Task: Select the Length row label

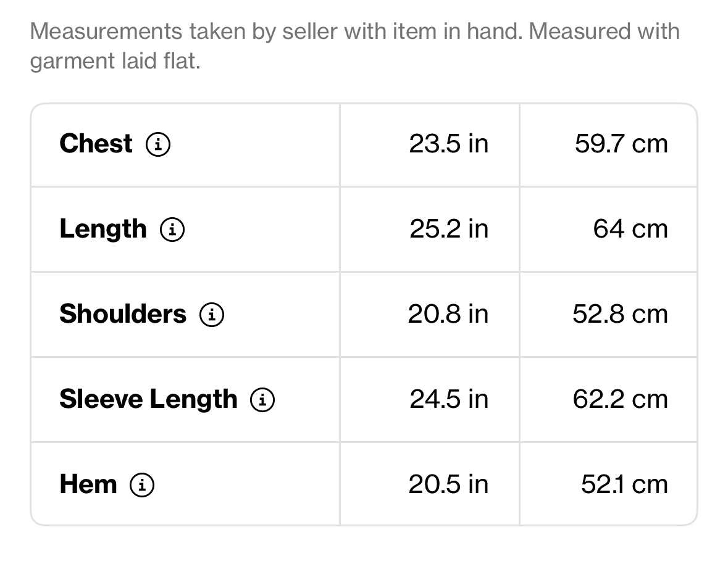Action: (103, 229)
